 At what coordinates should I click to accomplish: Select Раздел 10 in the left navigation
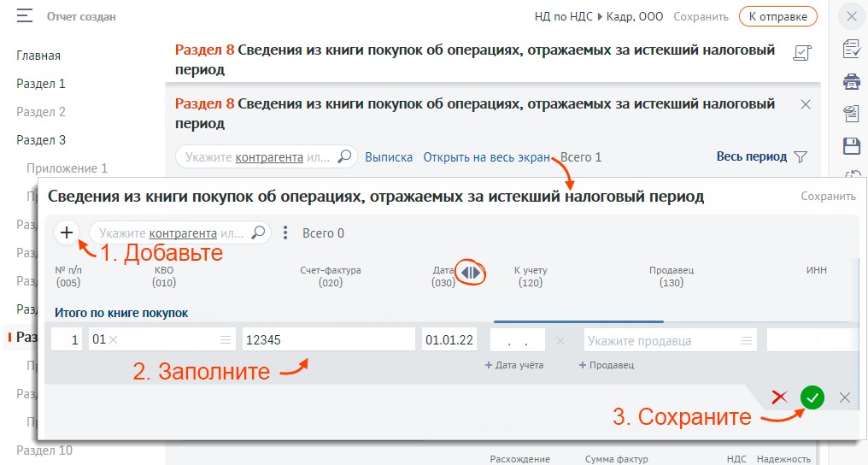[44, 450]
